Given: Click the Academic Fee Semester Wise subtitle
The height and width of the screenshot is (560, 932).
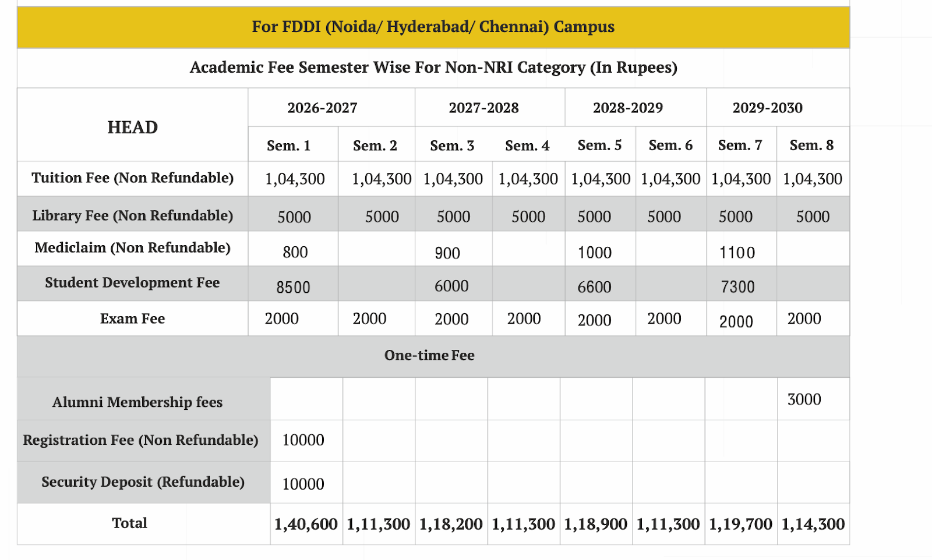Looking at the screenshot, I should click(433, 68).
